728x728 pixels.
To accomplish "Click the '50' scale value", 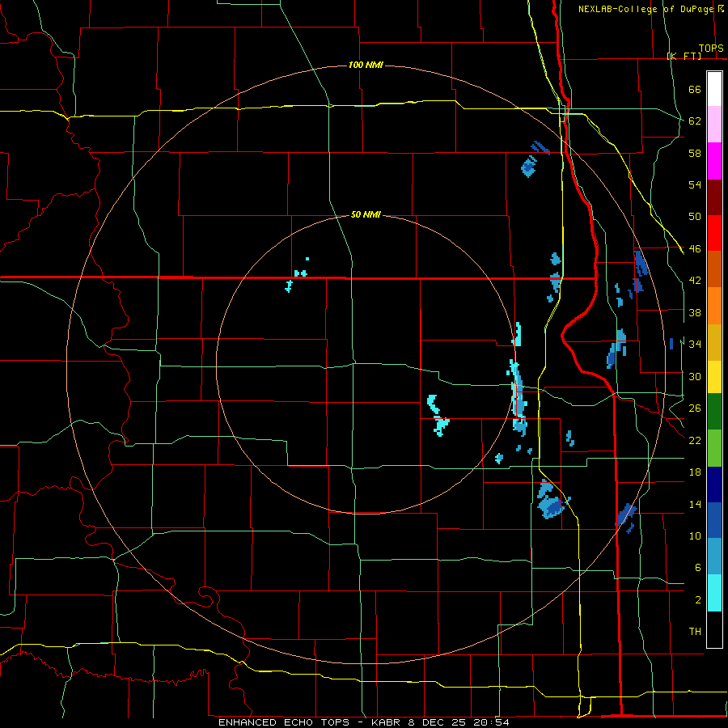I will [695, 217].
